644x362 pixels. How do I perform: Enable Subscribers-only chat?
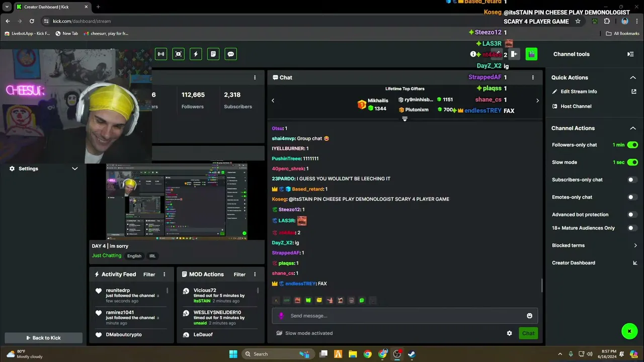(x=632, y=179)
